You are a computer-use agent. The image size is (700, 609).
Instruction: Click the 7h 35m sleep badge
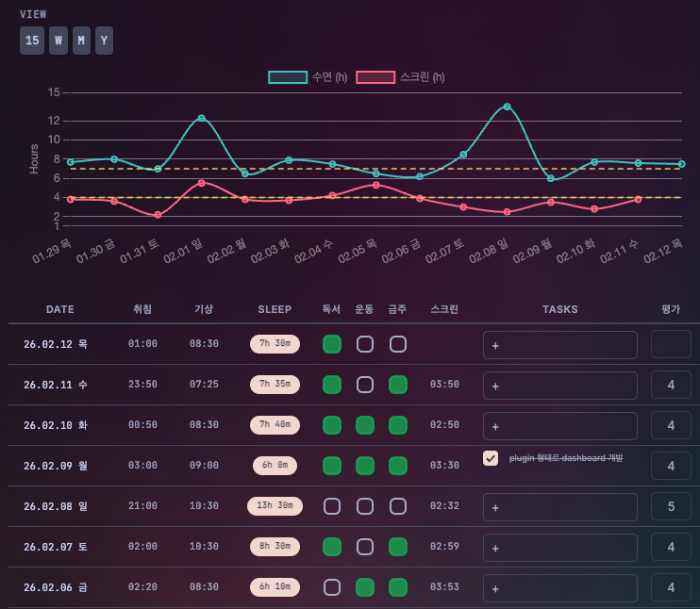point(275,384)
